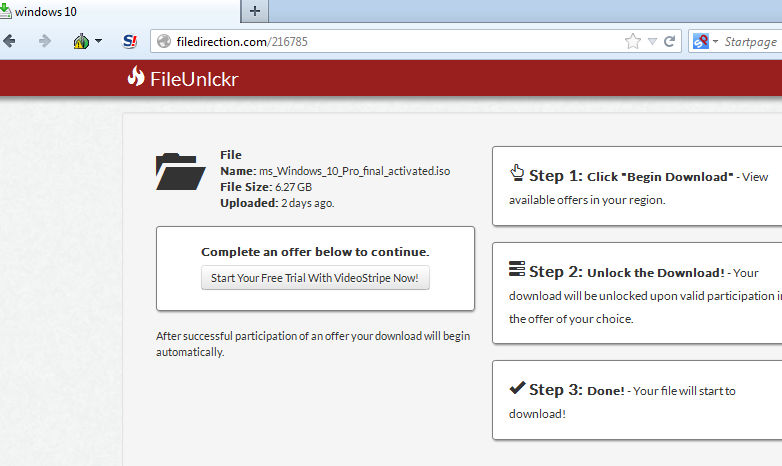Click the browser Back arrow button
This screenshot has height=466, width=782.
pos(8,41)
